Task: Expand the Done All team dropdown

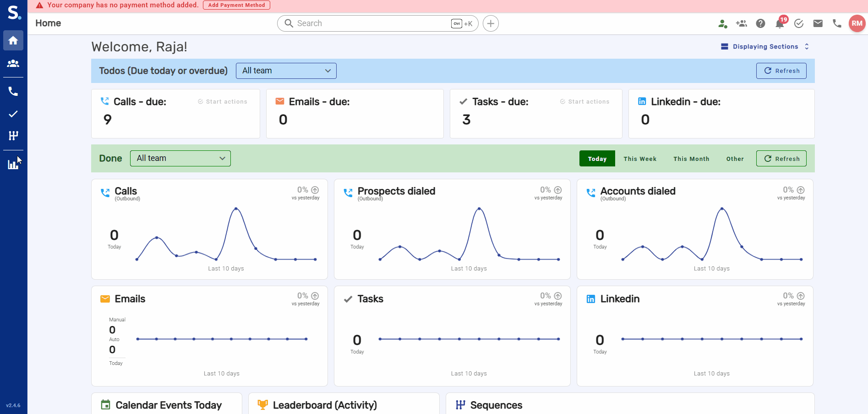Action: (180, 158)
